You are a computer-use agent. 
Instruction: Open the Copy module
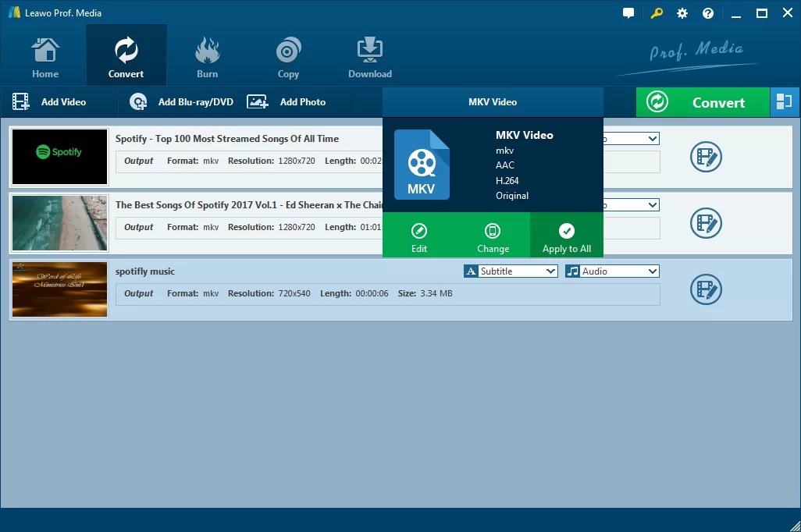coord(288,57)
